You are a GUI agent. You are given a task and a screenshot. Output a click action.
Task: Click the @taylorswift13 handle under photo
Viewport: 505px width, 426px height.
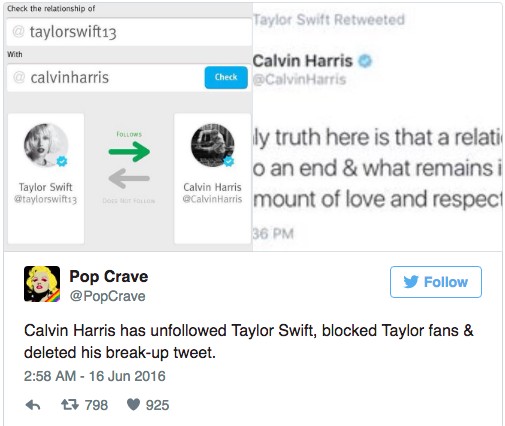(46, 199)
